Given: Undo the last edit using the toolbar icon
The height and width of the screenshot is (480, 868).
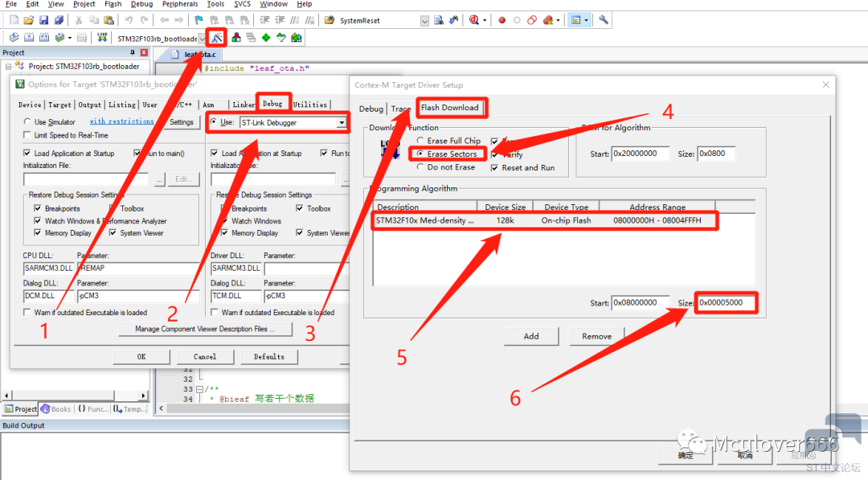Looking at the screenshot, I should [129, 20].
